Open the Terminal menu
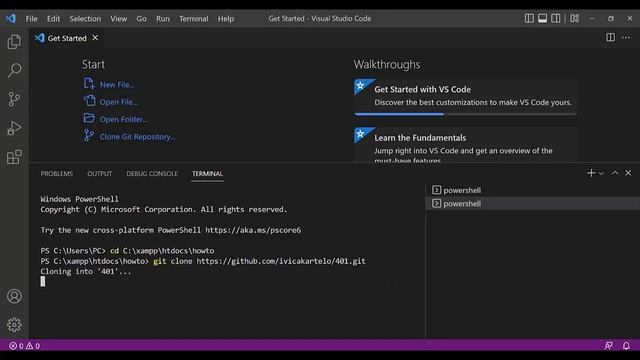 [x=193, y=19]
